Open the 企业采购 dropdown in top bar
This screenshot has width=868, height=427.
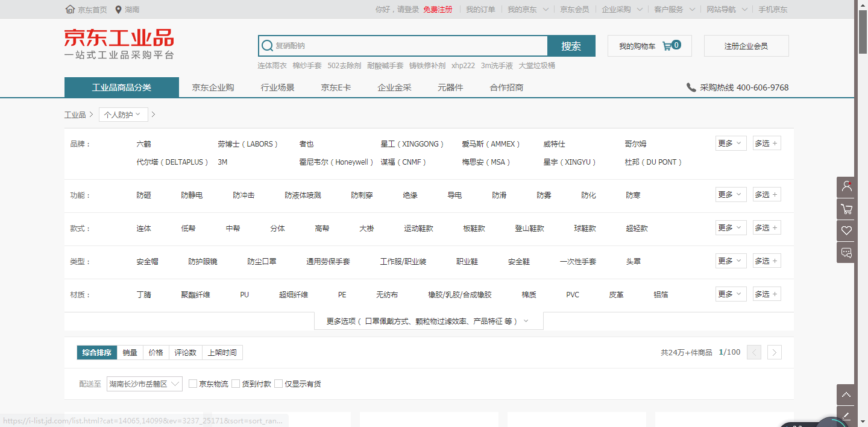[x=622, y=10]
